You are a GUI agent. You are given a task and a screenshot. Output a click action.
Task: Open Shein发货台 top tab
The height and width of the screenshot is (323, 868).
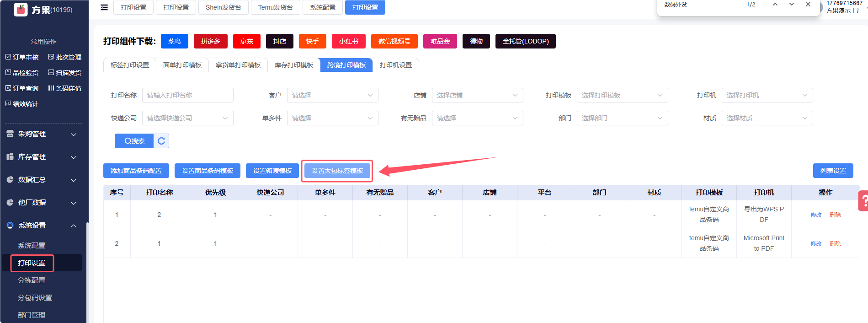pos(224,7)
